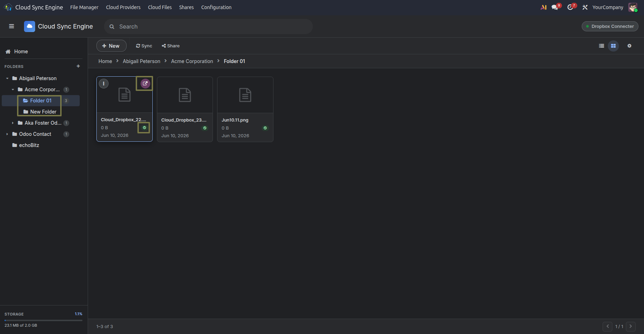Click sync status check on Jun10.11.png

click(265, 128)
